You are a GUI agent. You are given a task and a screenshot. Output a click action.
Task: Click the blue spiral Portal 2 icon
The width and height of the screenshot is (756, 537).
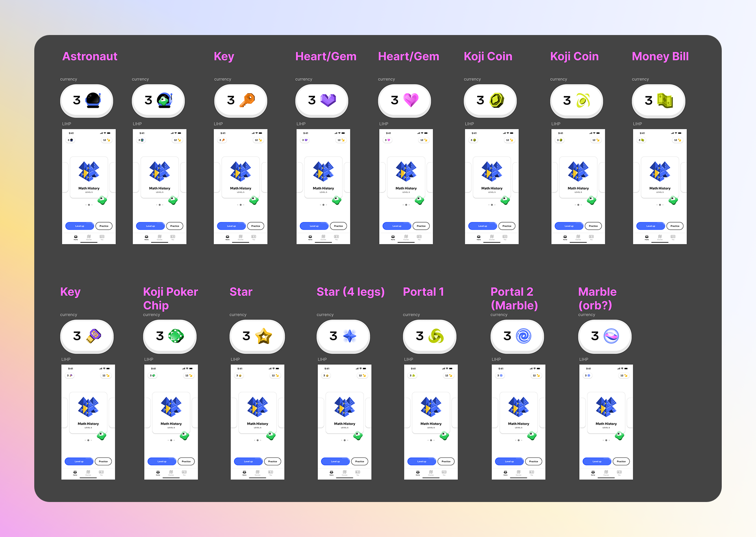point(524,336)
